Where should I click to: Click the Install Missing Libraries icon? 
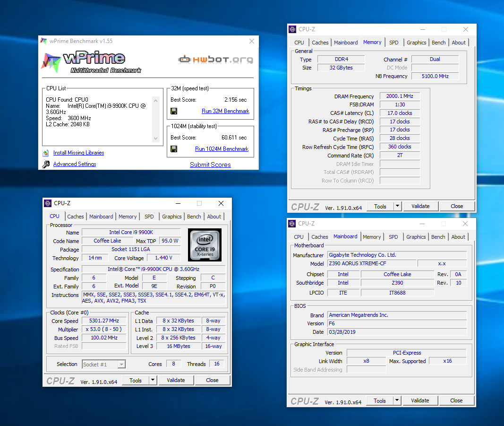click(x=46, y=153)
